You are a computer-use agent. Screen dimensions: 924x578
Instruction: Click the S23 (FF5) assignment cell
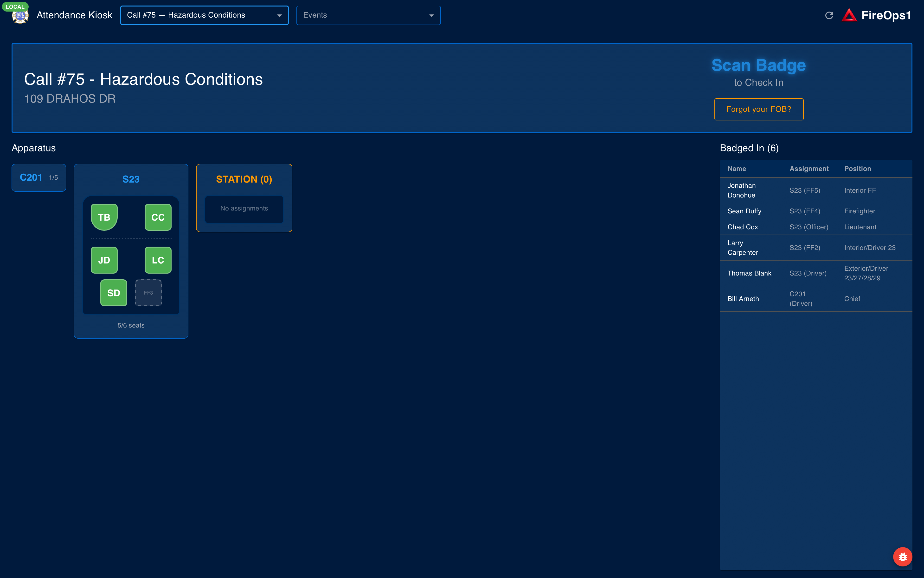click(804, 190)
